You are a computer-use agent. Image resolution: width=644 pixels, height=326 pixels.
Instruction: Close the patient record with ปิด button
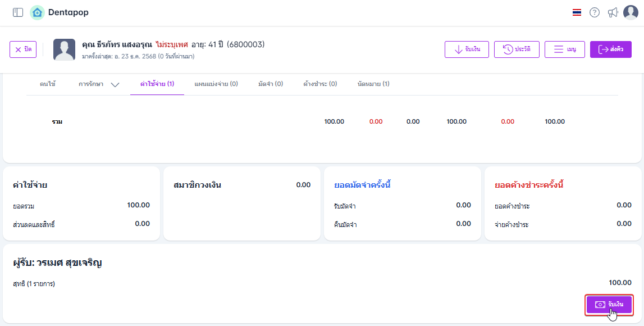point(23,49)
